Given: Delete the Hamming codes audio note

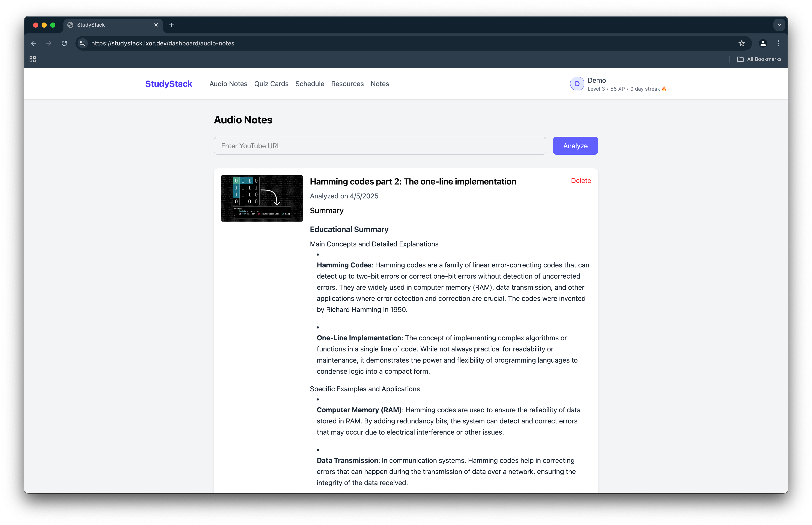Looking at the screenshot, I should 581,181.
